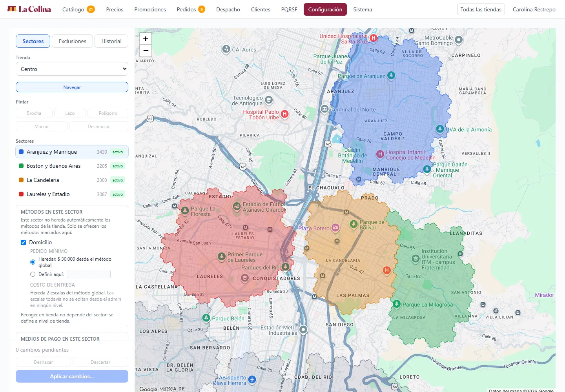Click the blue Aranjuez y Manrique color swatch
565x392 pixels.
(x=21, y=152)
